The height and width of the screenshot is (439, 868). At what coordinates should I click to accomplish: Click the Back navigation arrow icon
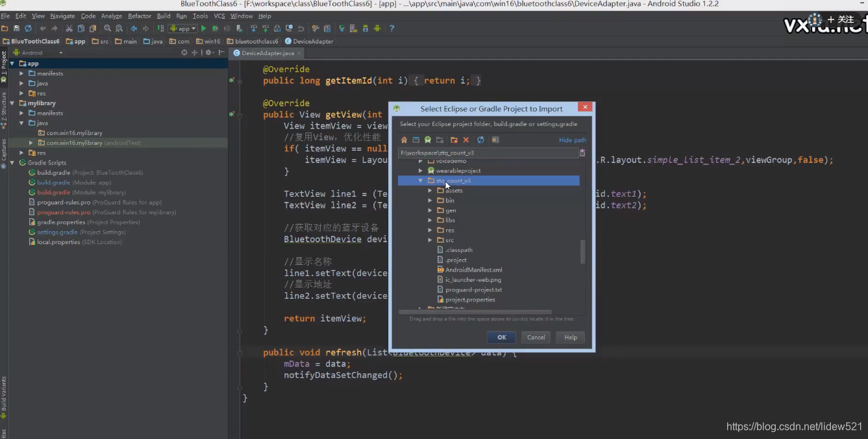coord(134,29)
